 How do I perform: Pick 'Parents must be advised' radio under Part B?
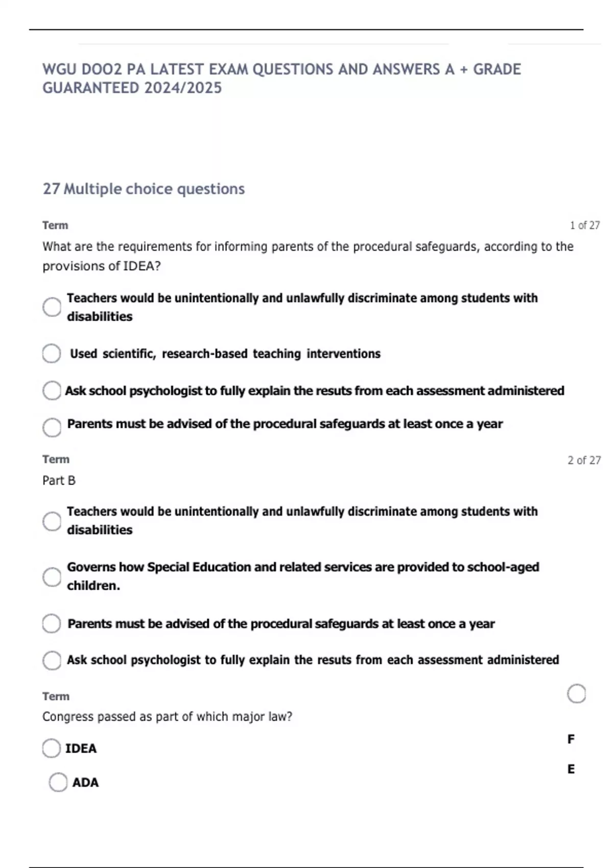pos(52,623)
